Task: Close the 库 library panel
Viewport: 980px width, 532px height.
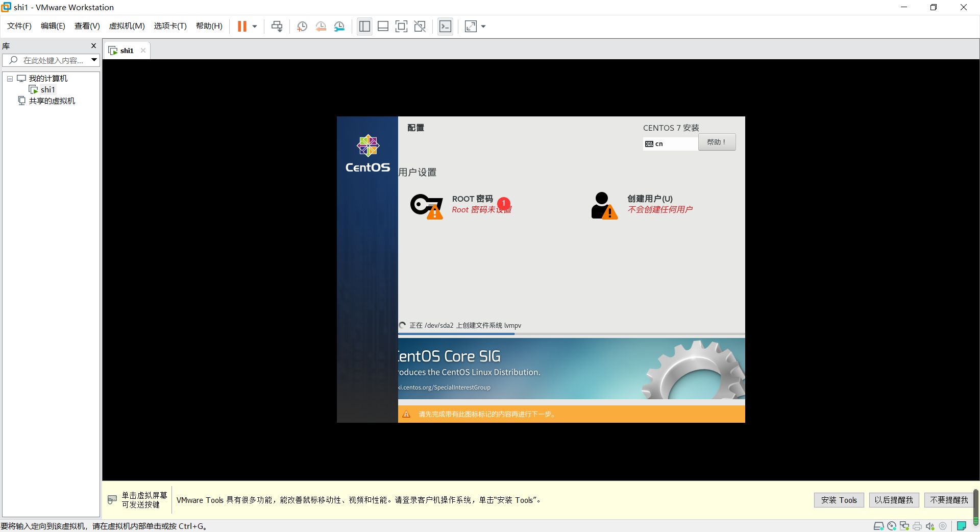Action: (x=93, y=46)
